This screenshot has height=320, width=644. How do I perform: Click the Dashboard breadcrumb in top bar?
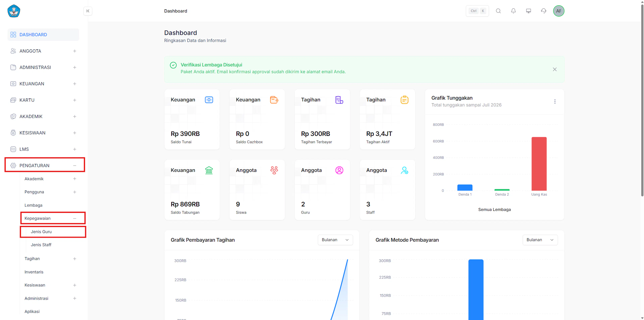175,11
